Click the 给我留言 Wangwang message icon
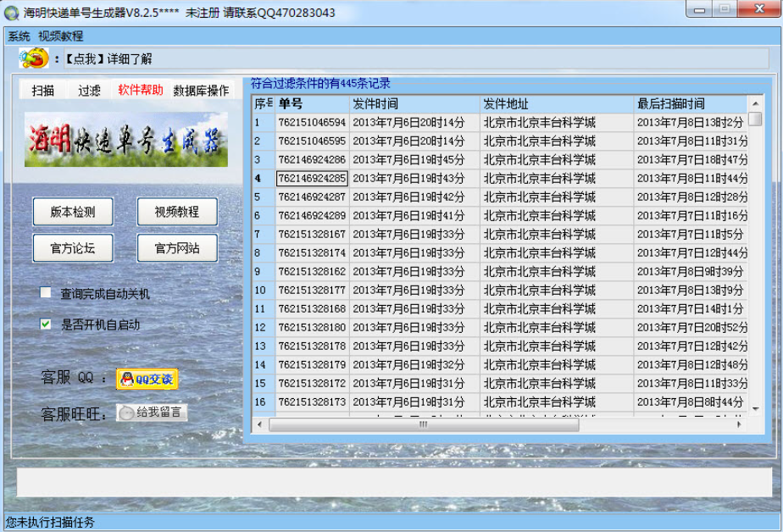This screenshot has height=532, width=783. (152, 413)
